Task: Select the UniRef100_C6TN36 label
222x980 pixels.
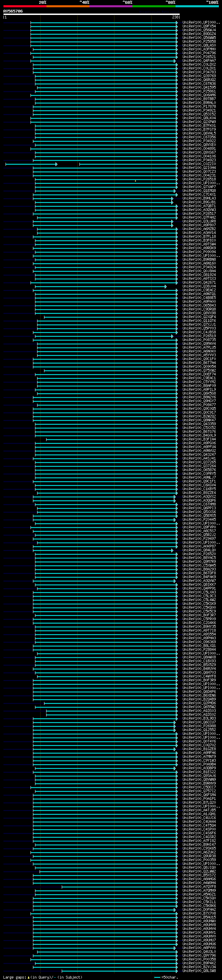Action: 199,84
